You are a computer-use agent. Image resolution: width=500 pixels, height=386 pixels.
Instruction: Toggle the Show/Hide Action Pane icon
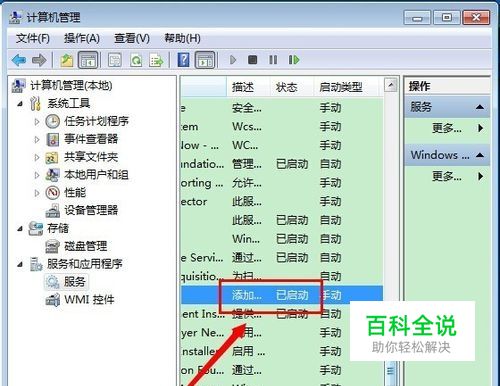205,60
